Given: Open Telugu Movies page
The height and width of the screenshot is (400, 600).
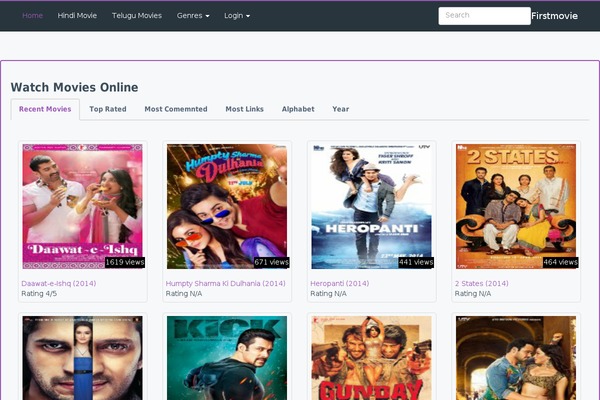Looking at the screenshot, I should [137, 16].
